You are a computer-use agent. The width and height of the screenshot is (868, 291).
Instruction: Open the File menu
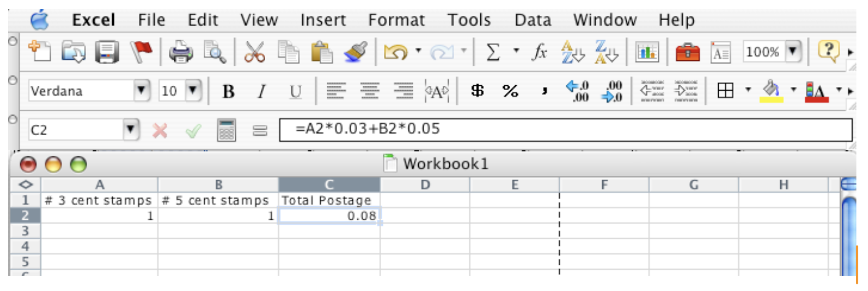tap(152, 20)
